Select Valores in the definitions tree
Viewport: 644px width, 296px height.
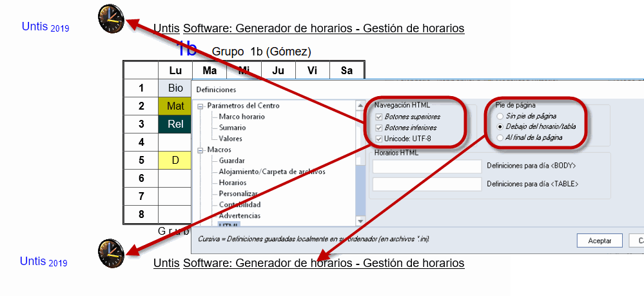pyautogui.click(x=230, y=139)
